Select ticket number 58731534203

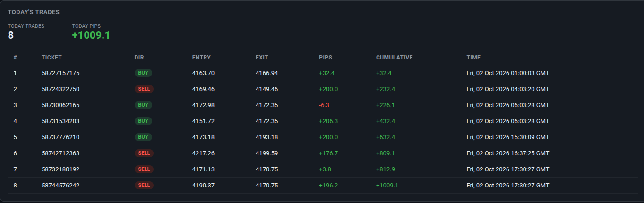click(60, 121)
